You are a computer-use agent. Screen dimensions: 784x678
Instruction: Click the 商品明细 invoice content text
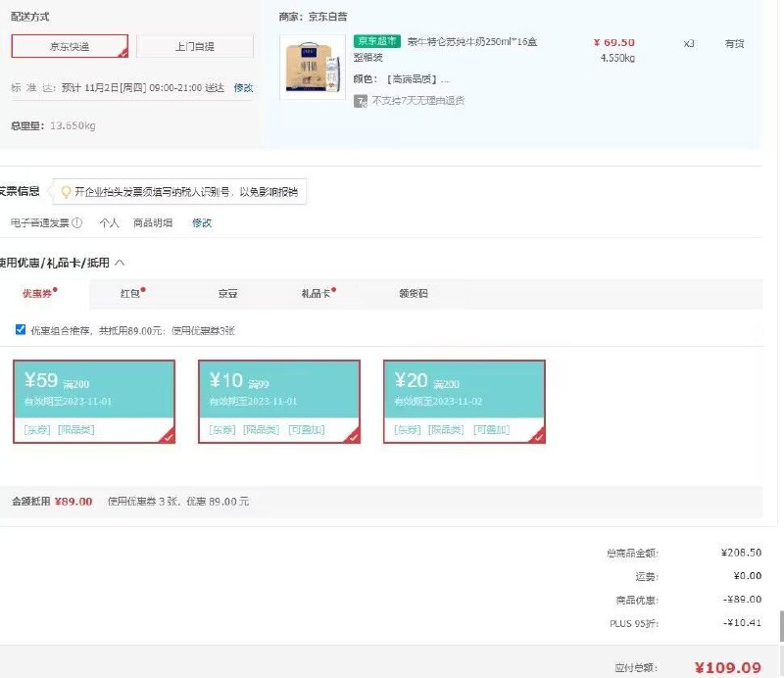153,223
